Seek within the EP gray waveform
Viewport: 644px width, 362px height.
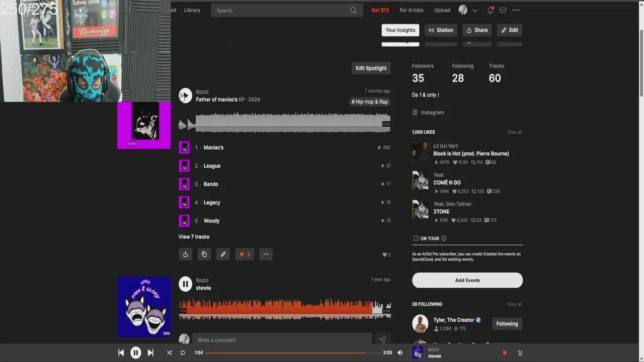click(x=285, y=123)
